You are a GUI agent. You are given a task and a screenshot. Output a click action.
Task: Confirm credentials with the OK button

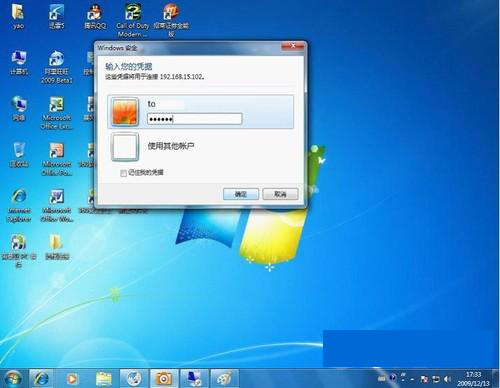click(x=241, y=194)
